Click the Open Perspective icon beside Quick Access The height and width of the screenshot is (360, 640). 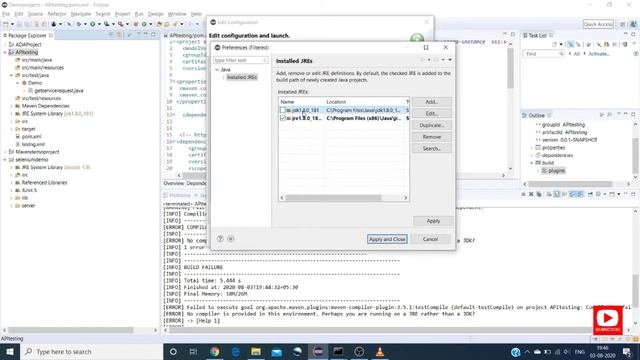pyautogui.click(x=623, y=24)
